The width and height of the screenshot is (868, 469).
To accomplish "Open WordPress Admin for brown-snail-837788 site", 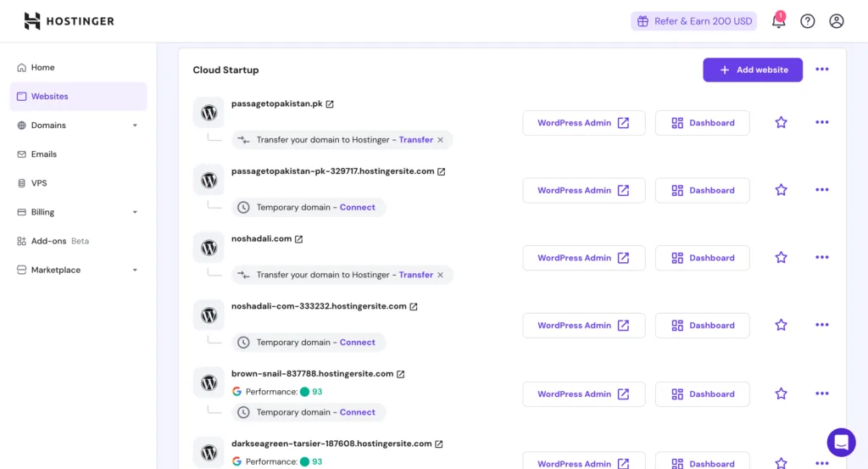I will click(583, 394).
